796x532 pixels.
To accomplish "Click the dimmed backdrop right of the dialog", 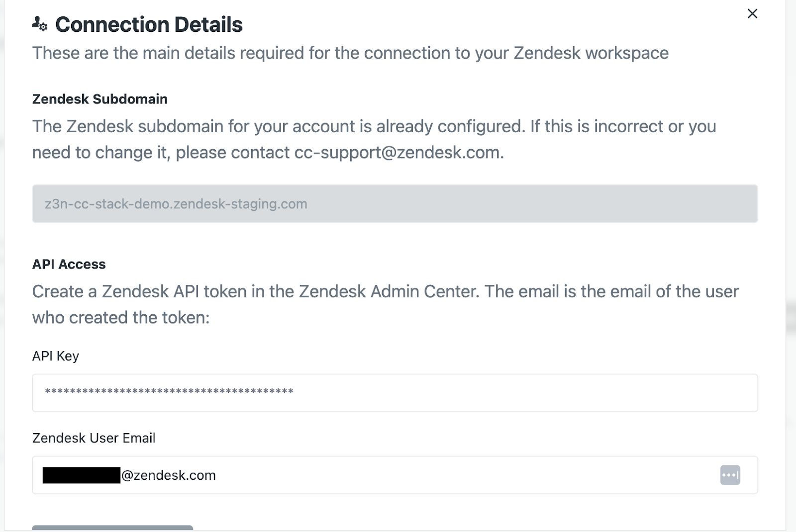I will point(791,249).
